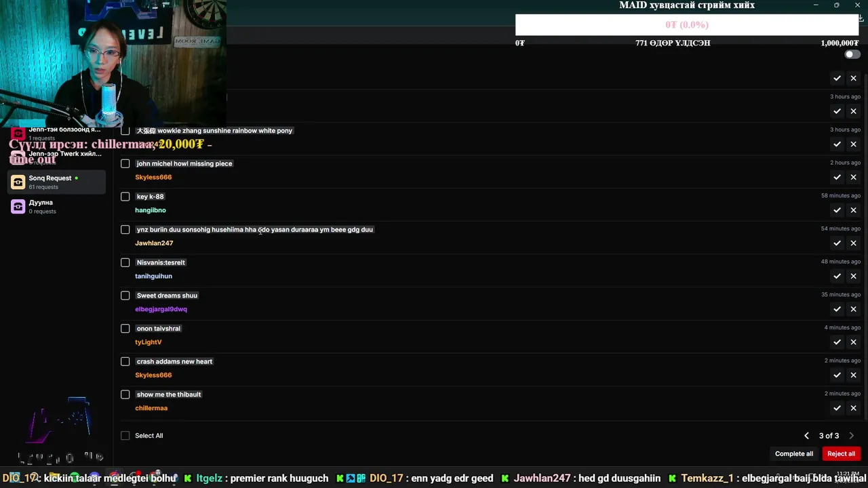This screenshot has height=488, width=868.
Task: Open user hangiibno's profile
Action: pos(151,210)
